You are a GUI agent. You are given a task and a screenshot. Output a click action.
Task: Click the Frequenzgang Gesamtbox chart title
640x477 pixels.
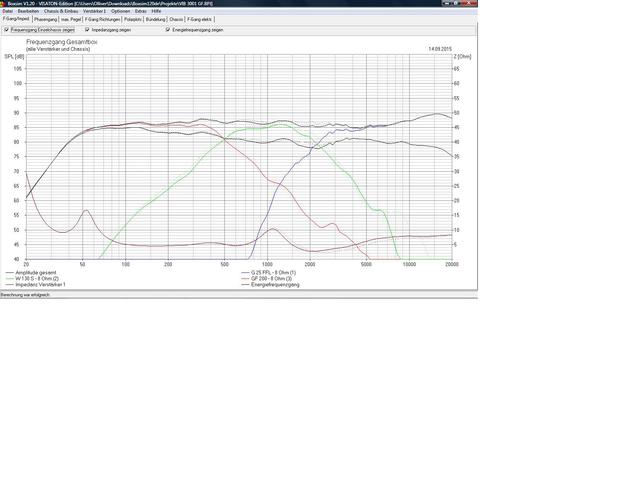[x=62, y=42]
